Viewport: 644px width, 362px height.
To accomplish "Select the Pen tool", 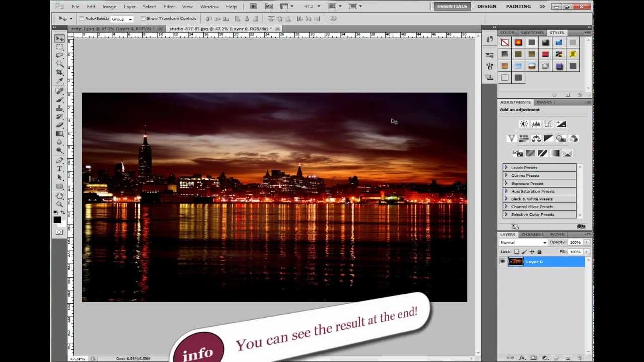I will click(59, 160).
